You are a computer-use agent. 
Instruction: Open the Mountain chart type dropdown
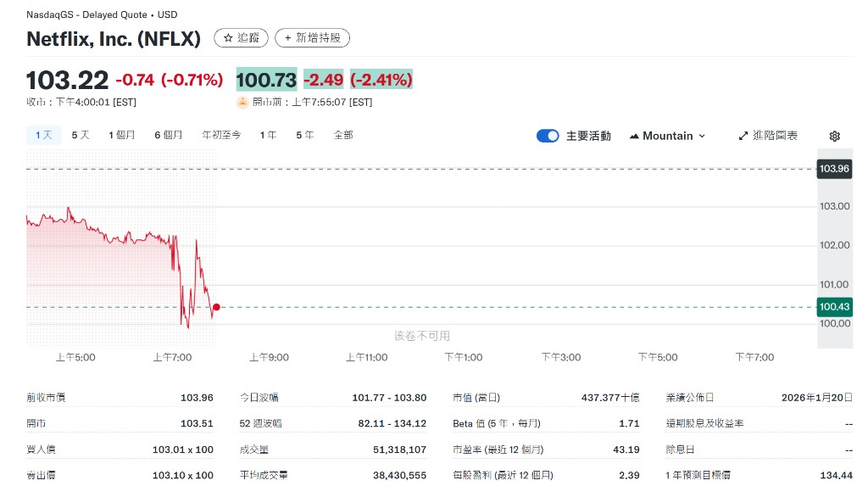coord(667,136)
